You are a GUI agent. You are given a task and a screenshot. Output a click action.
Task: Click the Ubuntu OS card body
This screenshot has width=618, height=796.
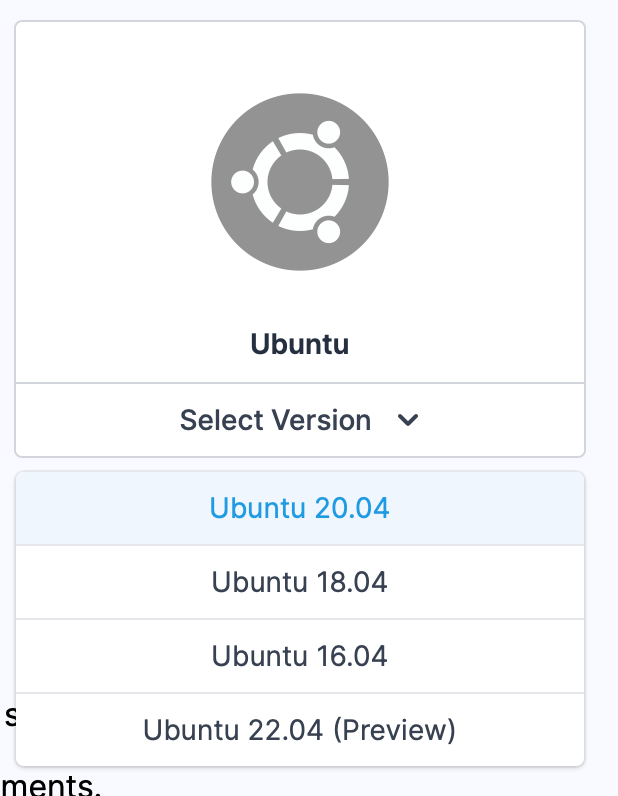(300, 202)
